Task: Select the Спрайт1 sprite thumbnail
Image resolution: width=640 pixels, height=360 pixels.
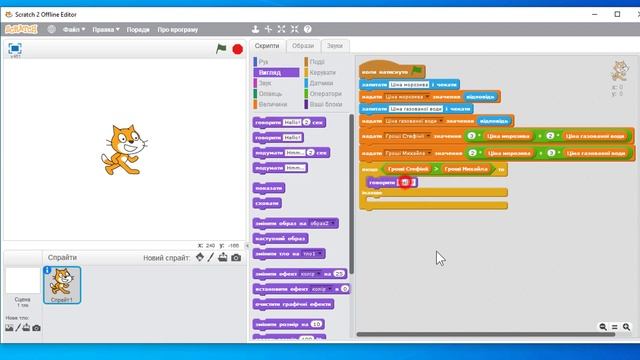Action: (62, 285)
